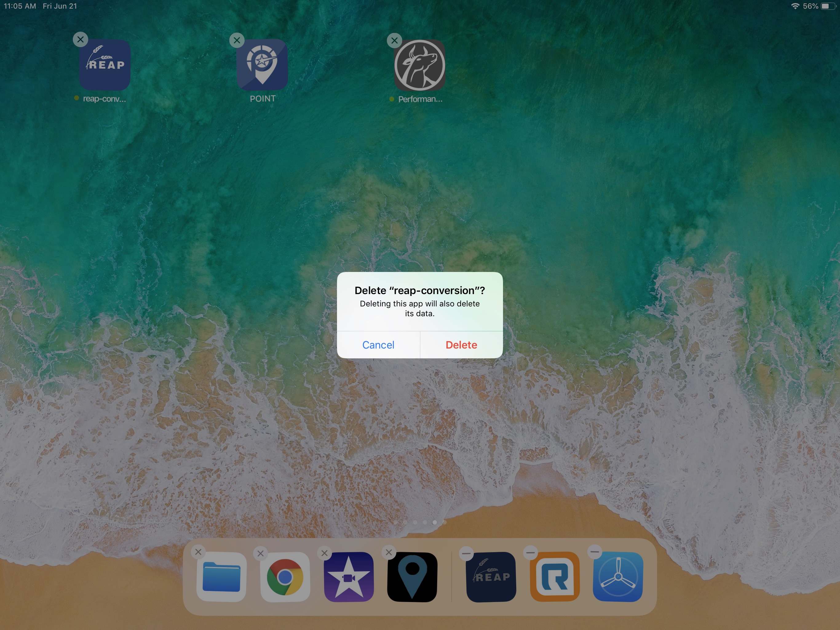This screenshot has width=840, height=630.
Task: Open the dark REAP dock app
Action: pos(491,577)
